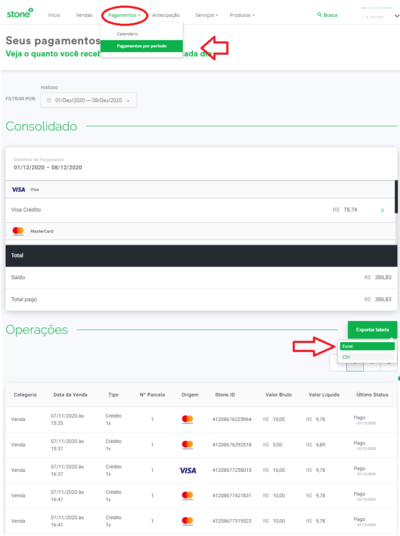Choose Calendário from the dropdown
The width and height of the screenshot is (400, 536).
128,34
